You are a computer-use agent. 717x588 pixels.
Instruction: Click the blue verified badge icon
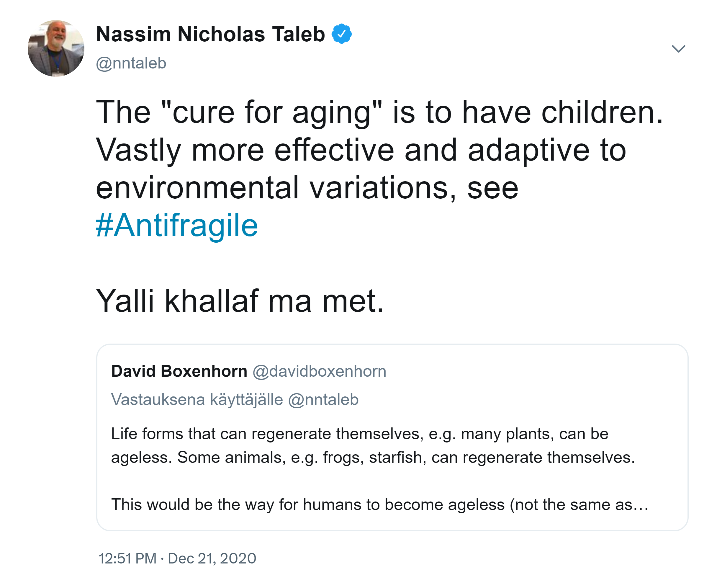(341, 34)
